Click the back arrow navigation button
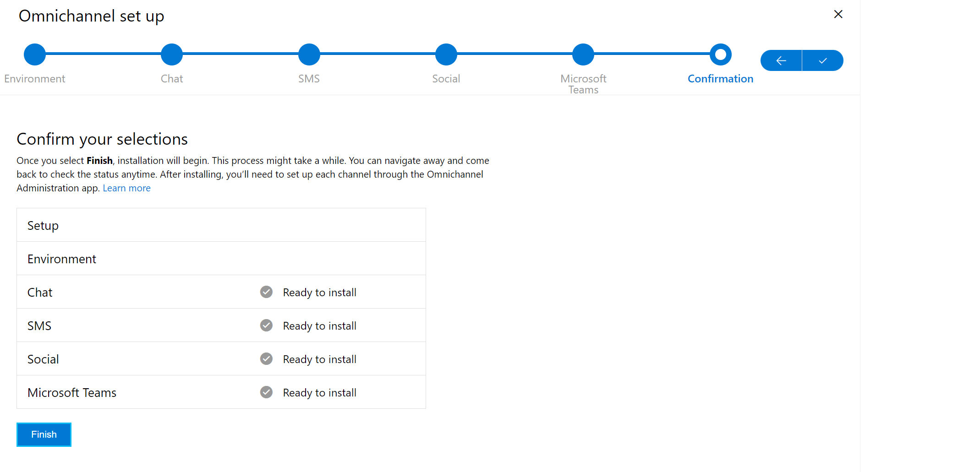Screen dimensions: 980x472 coord(781,60)
